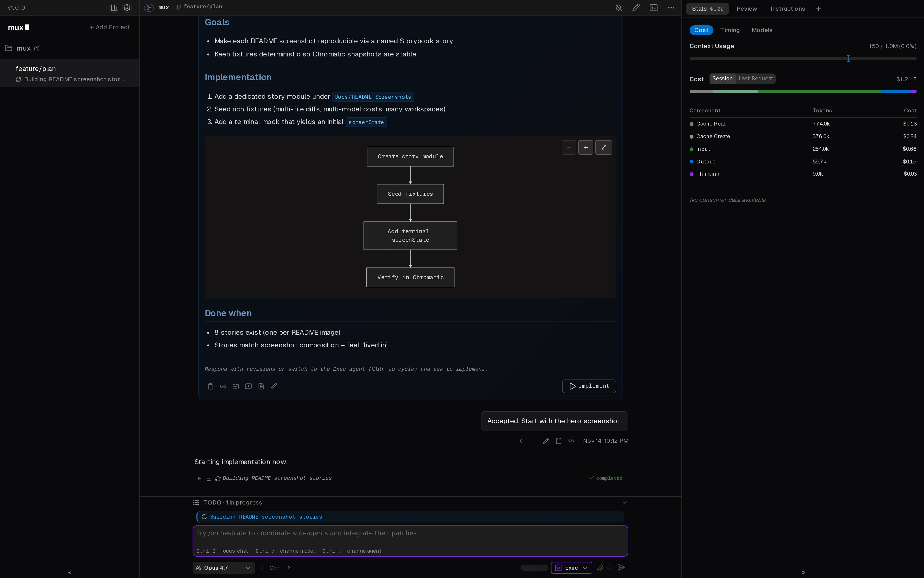Click the muted notifications bell icon

click(618, 8)
